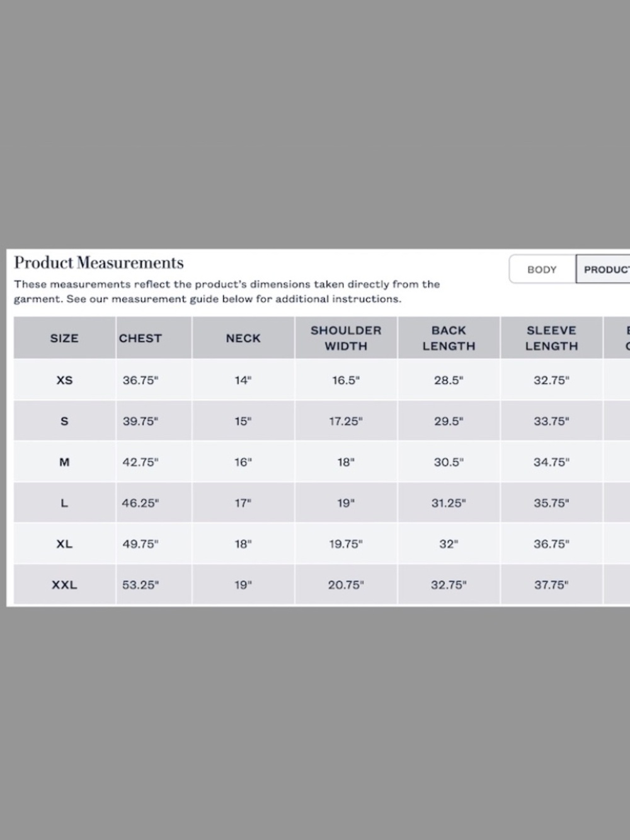
Task: Switch to the BODY measurements toggle
Action: pos(542,270)
